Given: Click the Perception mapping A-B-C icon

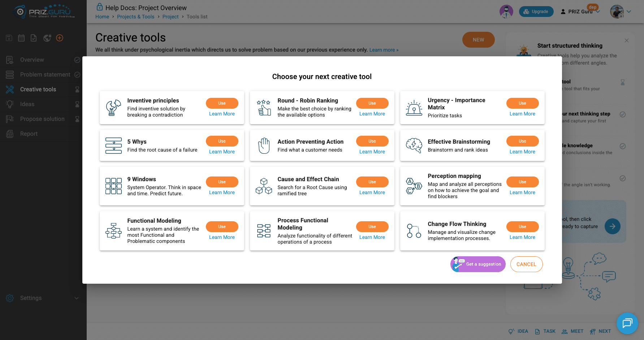Looking at the screenshot, I should tap(414, 186).
